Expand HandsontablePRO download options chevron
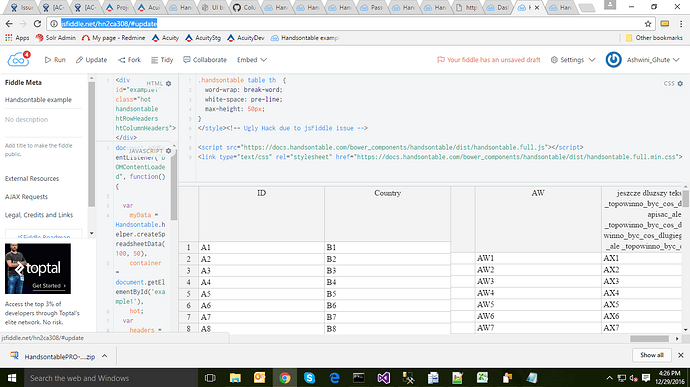Image resolution: width=690 pixels, height=387 pixels. tap(104, 356)
